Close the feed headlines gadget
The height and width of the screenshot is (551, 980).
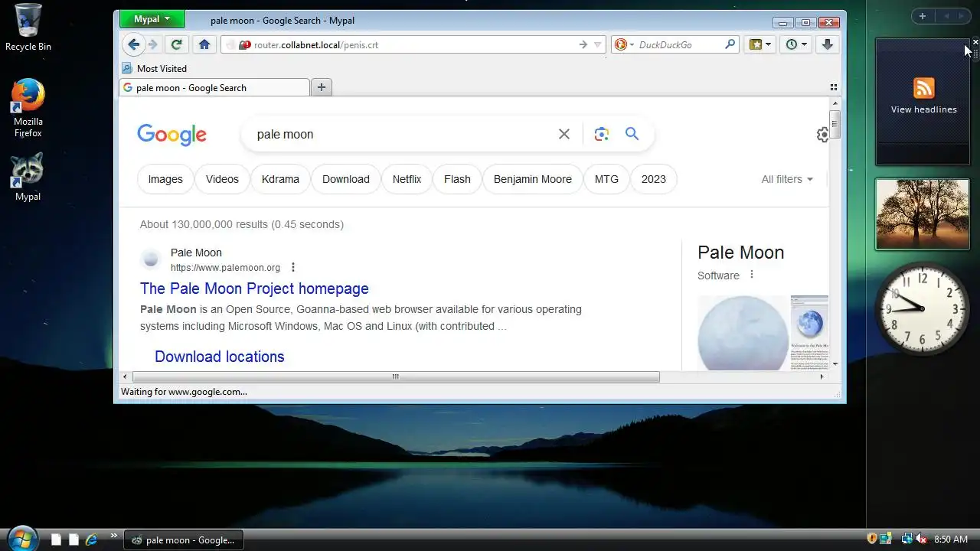coord(975,43)
